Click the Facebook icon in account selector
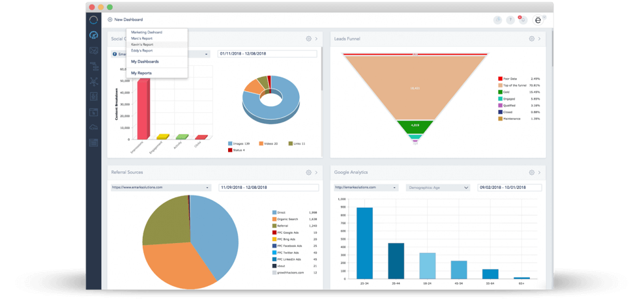 (114, 54)
